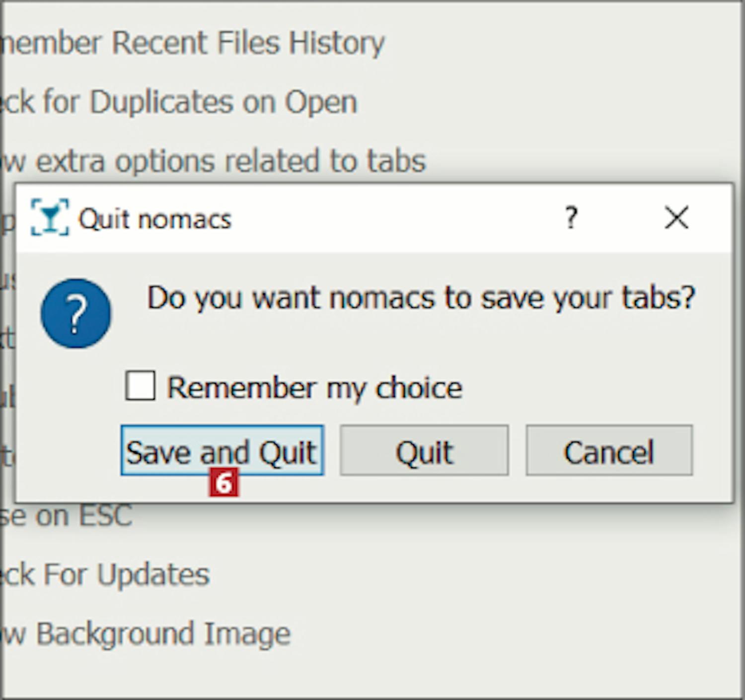Choose Quit without saving tabs

tap(424, 451)
